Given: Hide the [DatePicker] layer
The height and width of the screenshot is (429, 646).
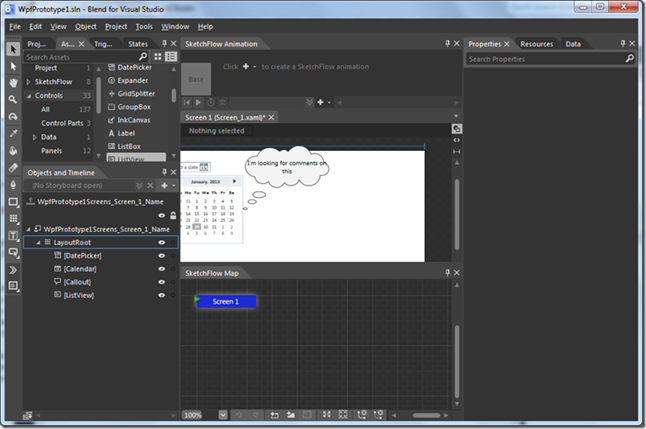Looking at the screenshot, I should pyautogui.click(x=162, y=256).
